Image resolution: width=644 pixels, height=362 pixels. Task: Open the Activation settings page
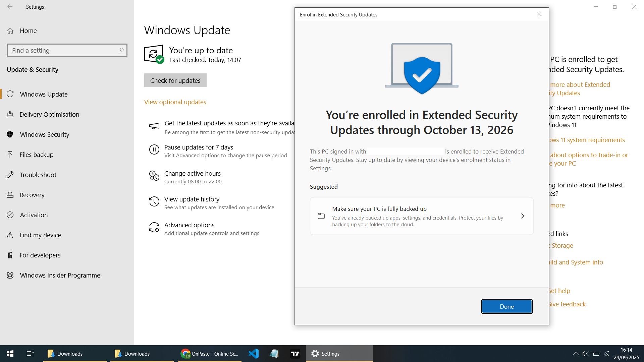[34, 215]
